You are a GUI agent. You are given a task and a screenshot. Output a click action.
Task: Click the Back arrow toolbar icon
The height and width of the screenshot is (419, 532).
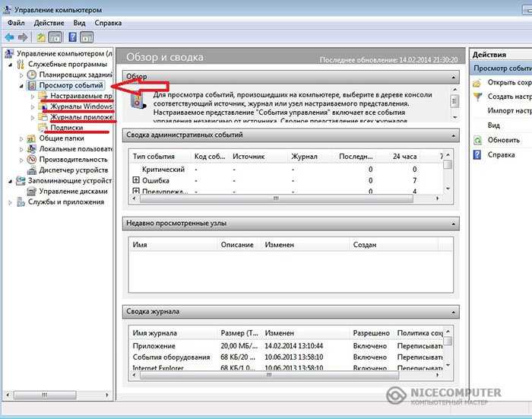tap(9, 37)
